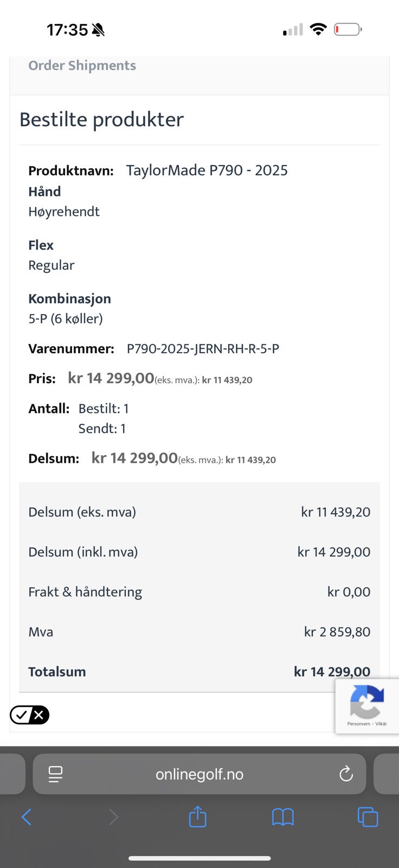The image size is (399, 868).
Task: Tap the Wi-Fi icon in status bar
Action: 318,29
